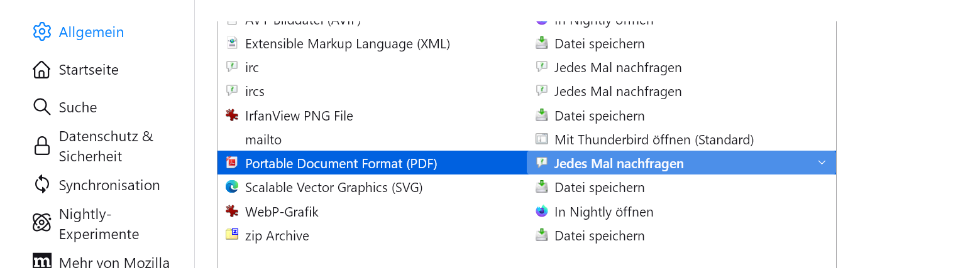Click the Nightly-Experimente atom icon
The width and height of the screenshot is (980, 268).
41,223
